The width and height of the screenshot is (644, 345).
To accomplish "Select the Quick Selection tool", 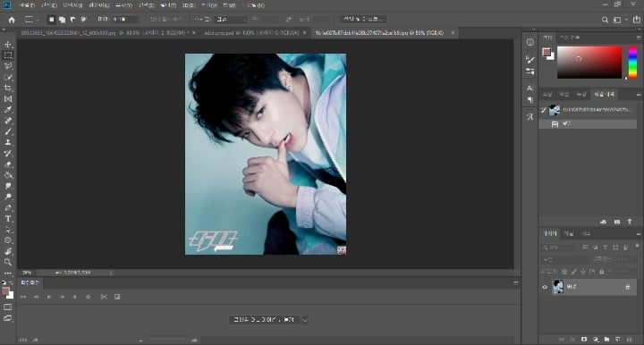I will click(8, 77).
